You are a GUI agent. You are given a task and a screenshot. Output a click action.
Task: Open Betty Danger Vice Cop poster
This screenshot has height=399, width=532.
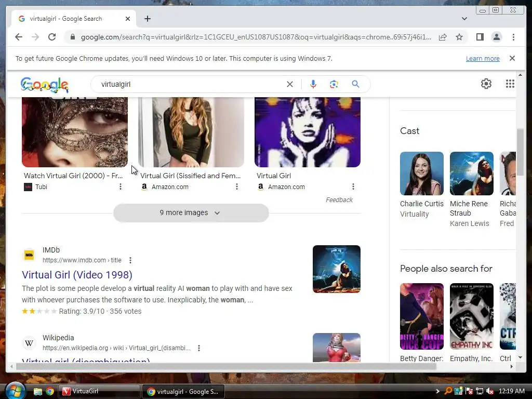point(422,316)
